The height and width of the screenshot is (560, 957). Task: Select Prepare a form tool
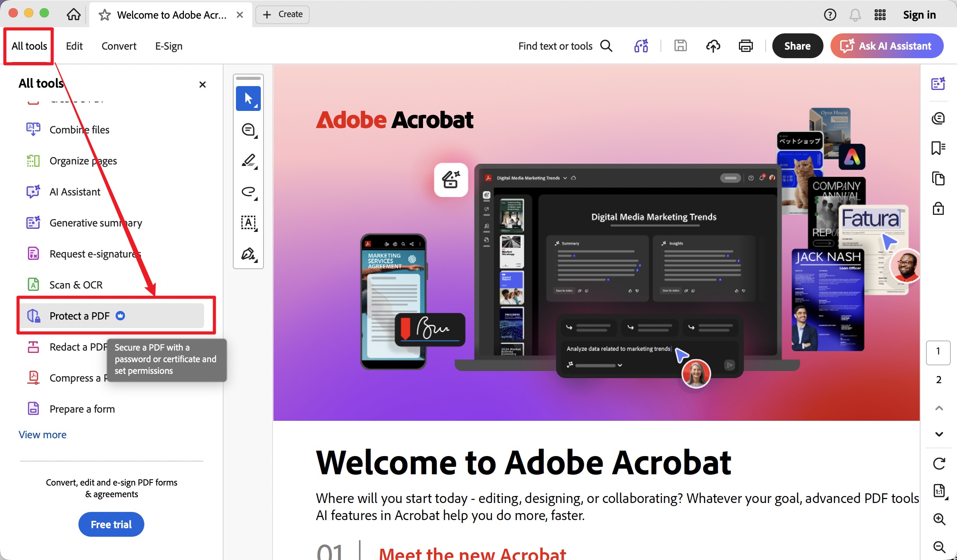113,409
